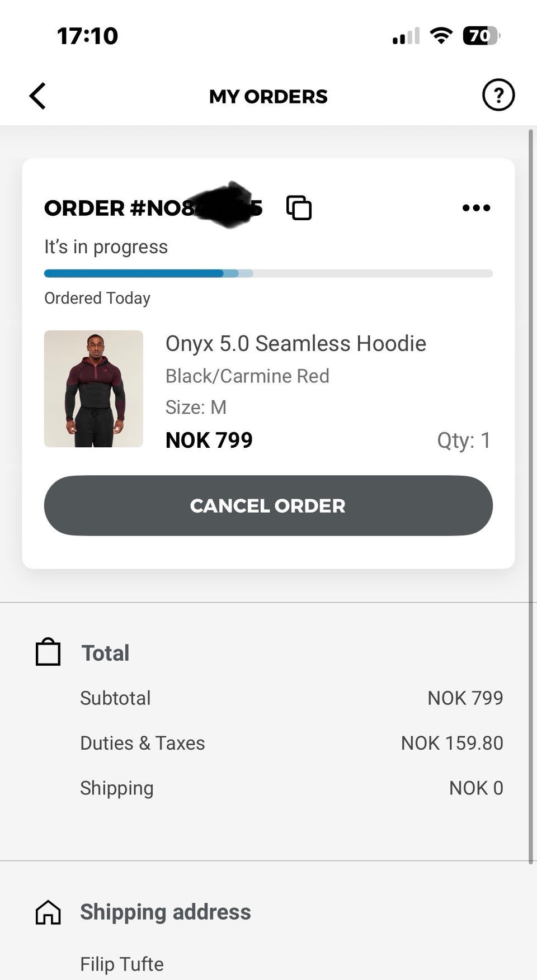
Task: Tap the shopping bag Total icon
Action: 48,652
